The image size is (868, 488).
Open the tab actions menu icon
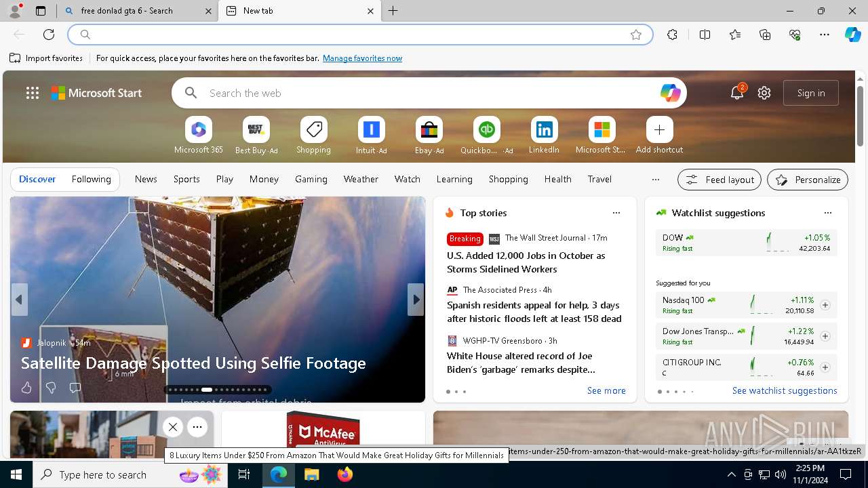click(x=41, y=11)
